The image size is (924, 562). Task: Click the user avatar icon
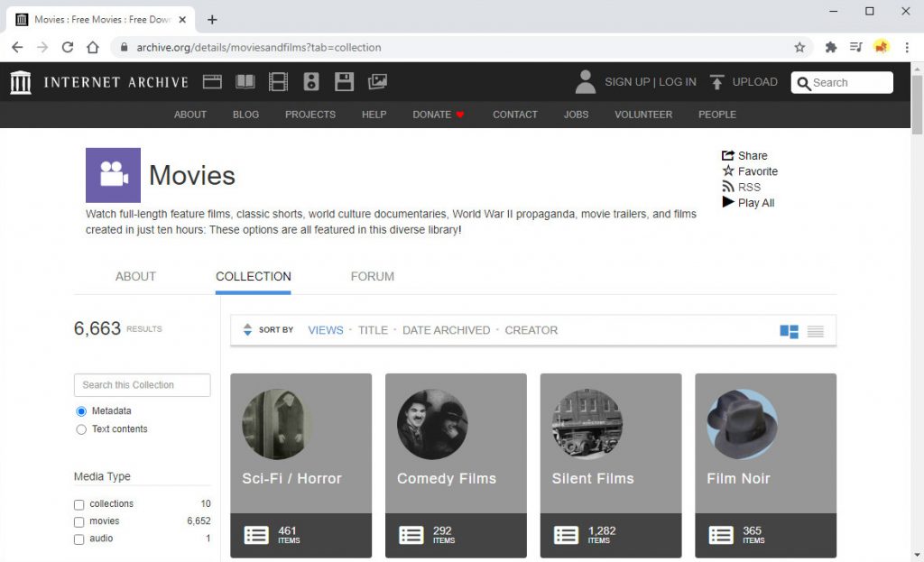click(585, 82)
